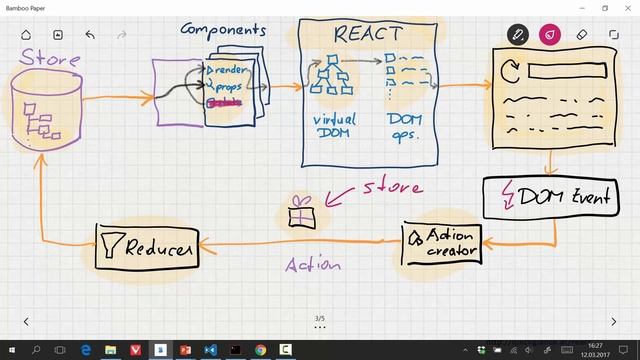Viewport: 640px width, 360px height.
Task: Switch to Visual Studio Code in taskbar
Action: point(211,350)
